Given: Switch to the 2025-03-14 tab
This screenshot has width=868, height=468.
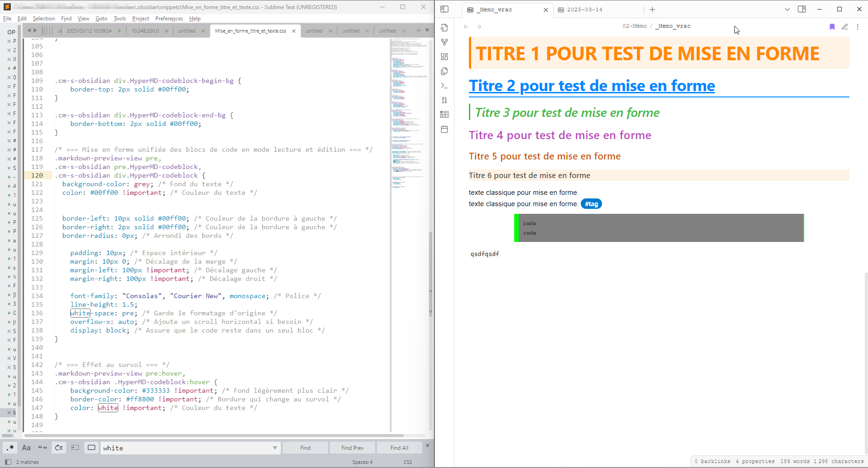Looking at the screenshot, I should [584, 10].
